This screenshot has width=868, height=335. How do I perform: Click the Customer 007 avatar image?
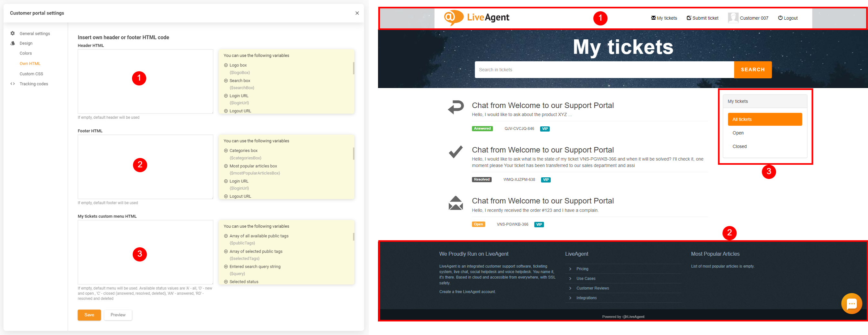click(732, 18)
